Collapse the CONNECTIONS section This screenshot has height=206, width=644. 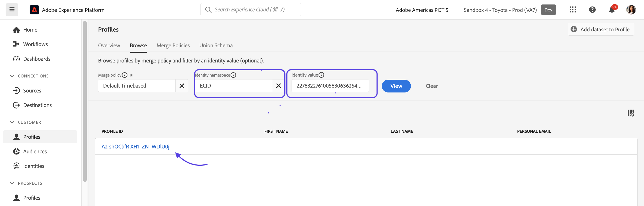pos(12,76)
